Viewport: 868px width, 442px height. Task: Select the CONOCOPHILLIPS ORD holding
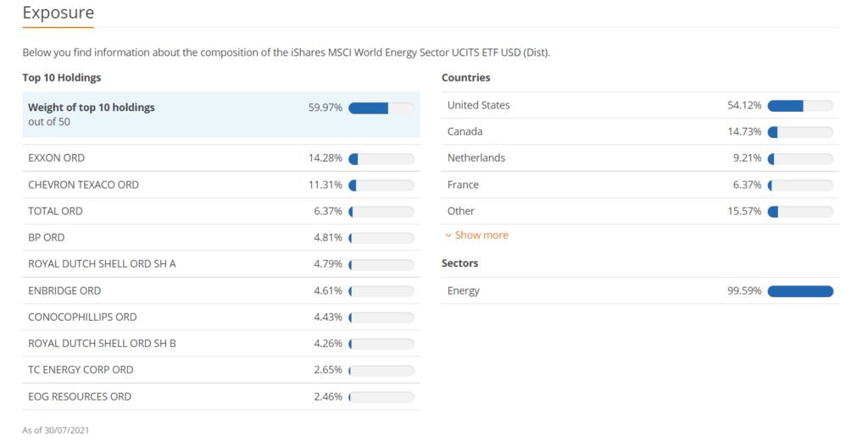[x=221, y=317]
